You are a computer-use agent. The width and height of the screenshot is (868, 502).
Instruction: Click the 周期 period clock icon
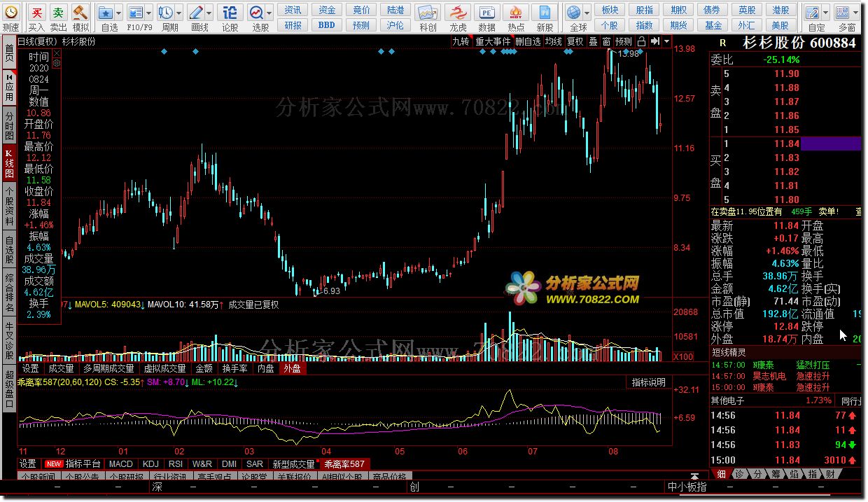click(166, 13)
